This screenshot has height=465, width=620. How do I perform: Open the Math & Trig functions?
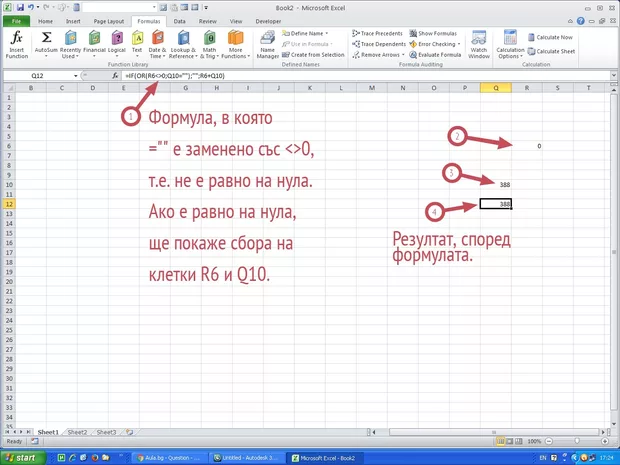pyautogui.click(x=210, y=45)
